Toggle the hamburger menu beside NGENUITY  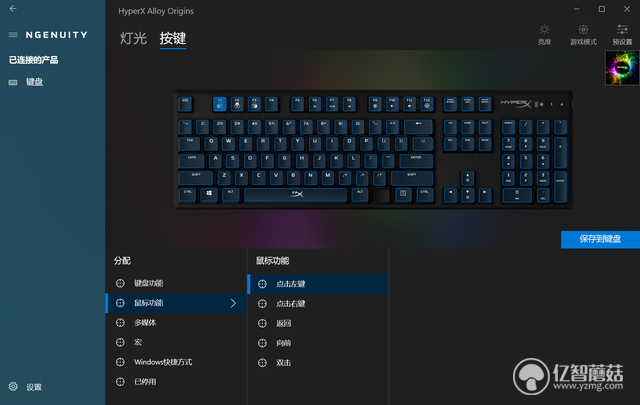13,35
